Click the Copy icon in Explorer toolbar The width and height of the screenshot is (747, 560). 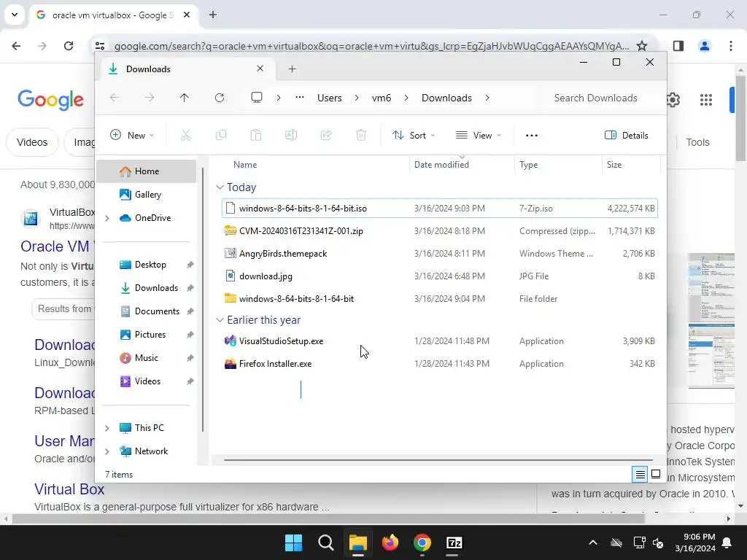pos(220,135)
